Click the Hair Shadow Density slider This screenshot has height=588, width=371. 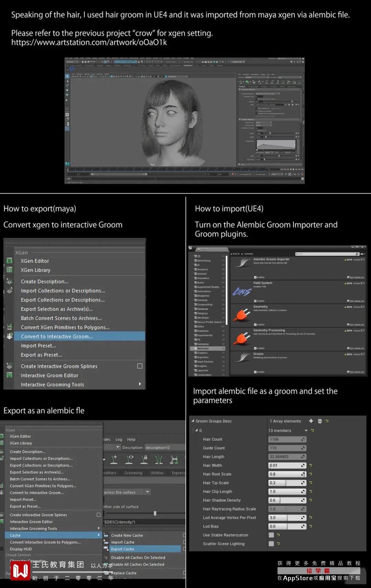coord(287,500)
